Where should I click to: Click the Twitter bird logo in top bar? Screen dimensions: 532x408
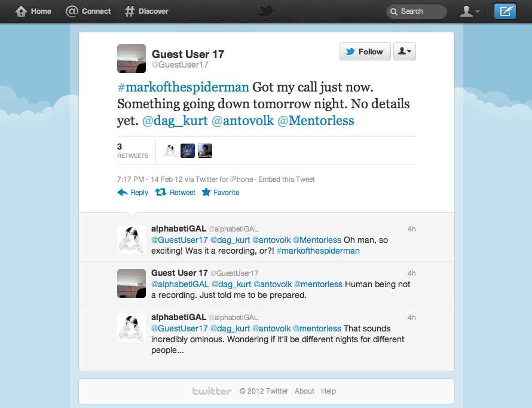point(266,11)
